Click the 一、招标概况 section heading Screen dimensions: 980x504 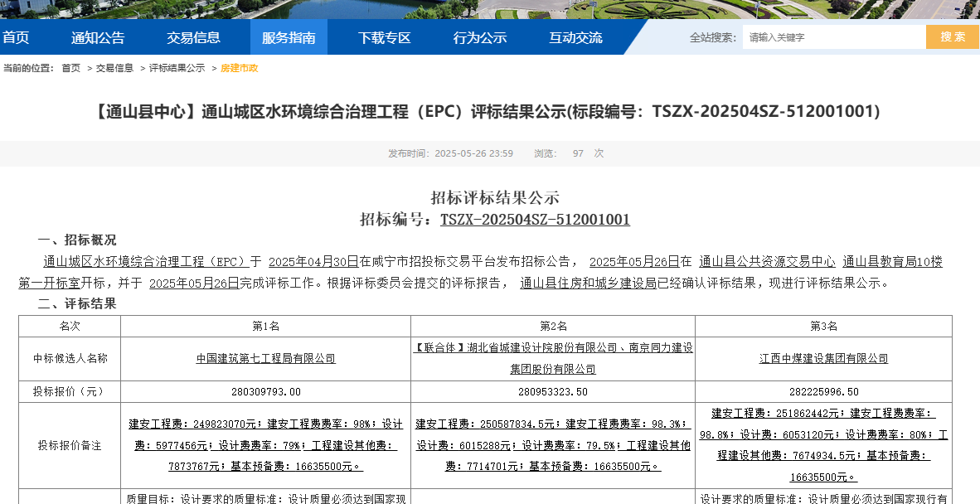pyautogui.click(x=77, y=240)
